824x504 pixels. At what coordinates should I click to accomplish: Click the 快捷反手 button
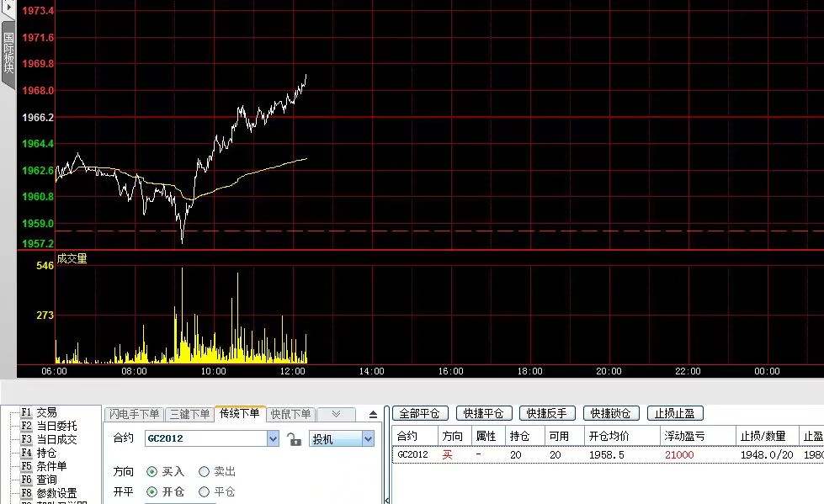tap(547, 414)
